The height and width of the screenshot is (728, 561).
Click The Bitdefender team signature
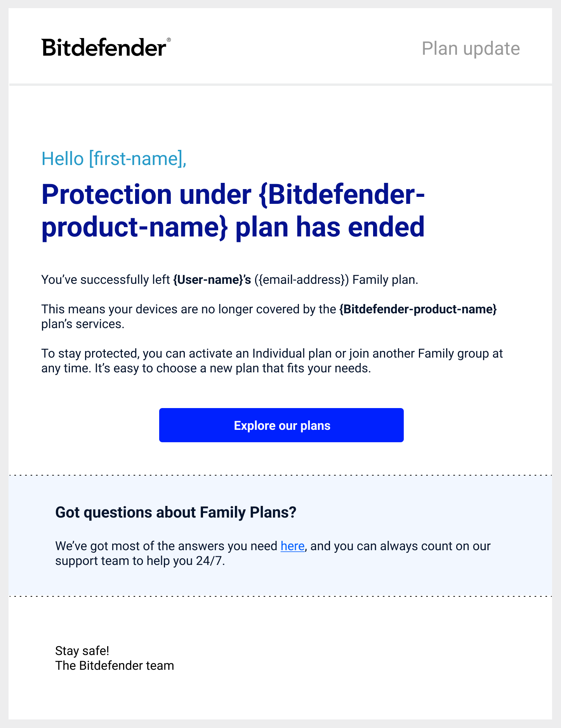115,665
